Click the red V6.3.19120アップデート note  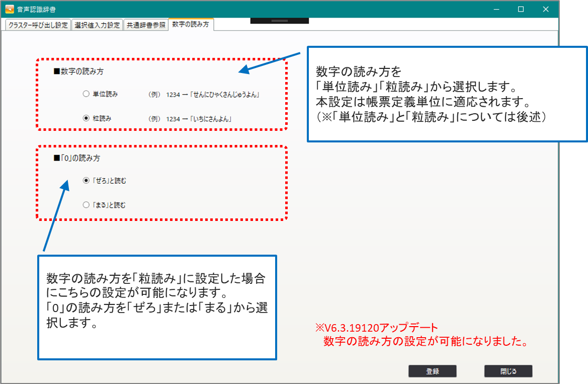coord(377,328)
